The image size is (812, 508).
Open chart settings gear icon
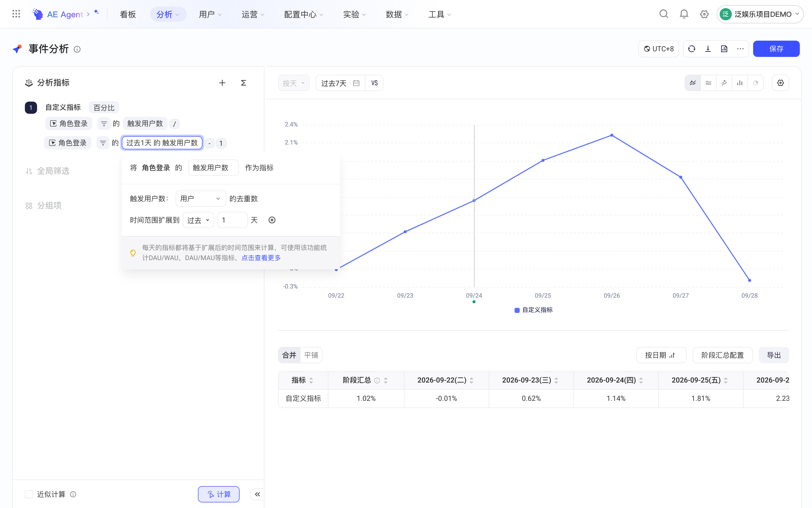pyautogui.click(x=781, y=83)
